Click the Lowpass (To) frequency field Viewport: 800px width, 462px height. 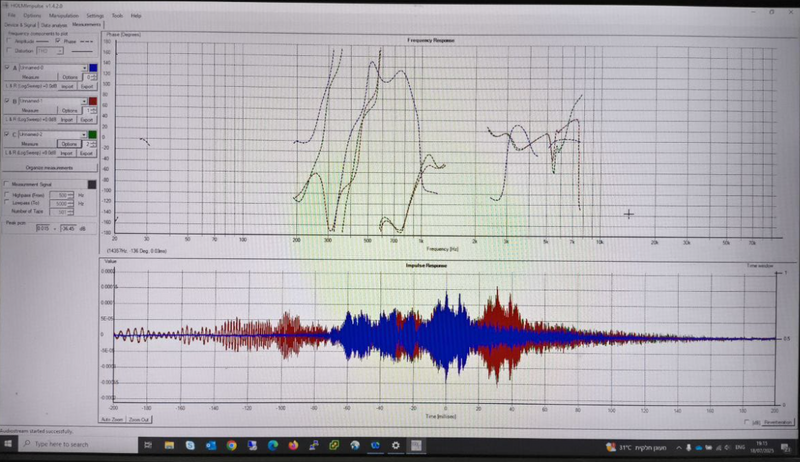click(x=61, y=203)
